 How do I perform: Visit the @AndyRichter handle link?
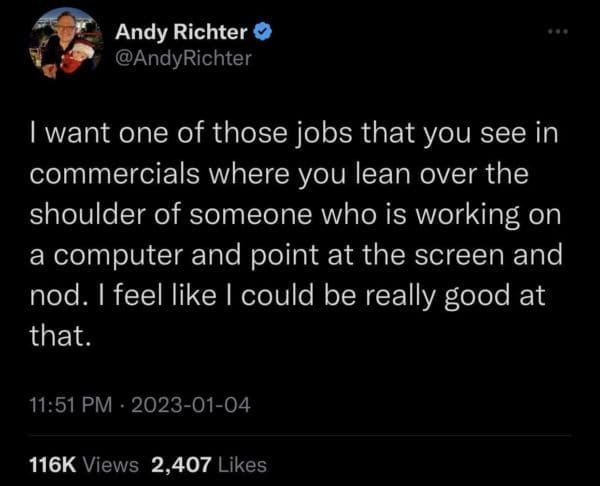[184, 58]
